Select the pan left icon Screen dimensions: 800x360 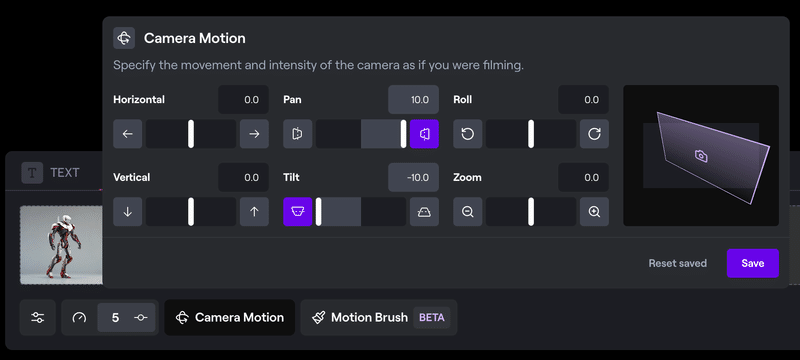pos(297,134)
